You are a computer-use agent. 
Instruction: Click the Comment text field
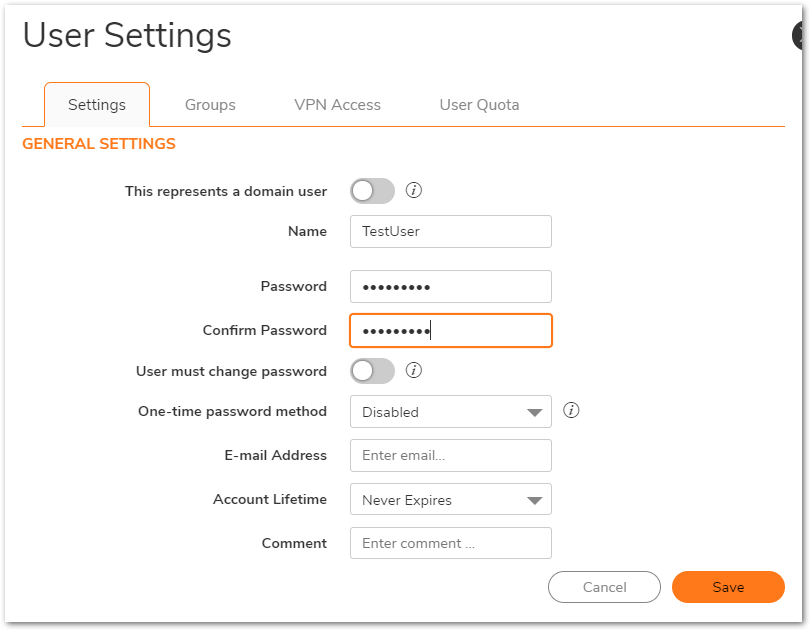[x=450, y=543]
